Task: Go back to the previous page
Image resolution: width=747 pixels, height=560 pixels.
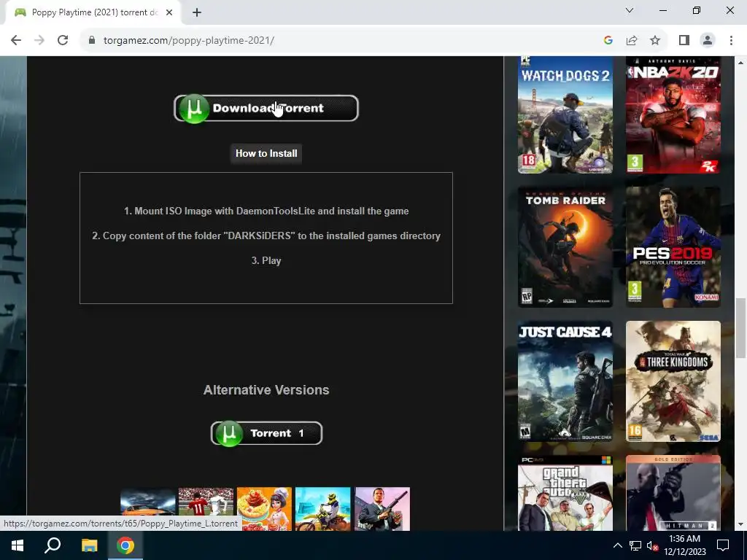Action: click(x=16, y=41)
